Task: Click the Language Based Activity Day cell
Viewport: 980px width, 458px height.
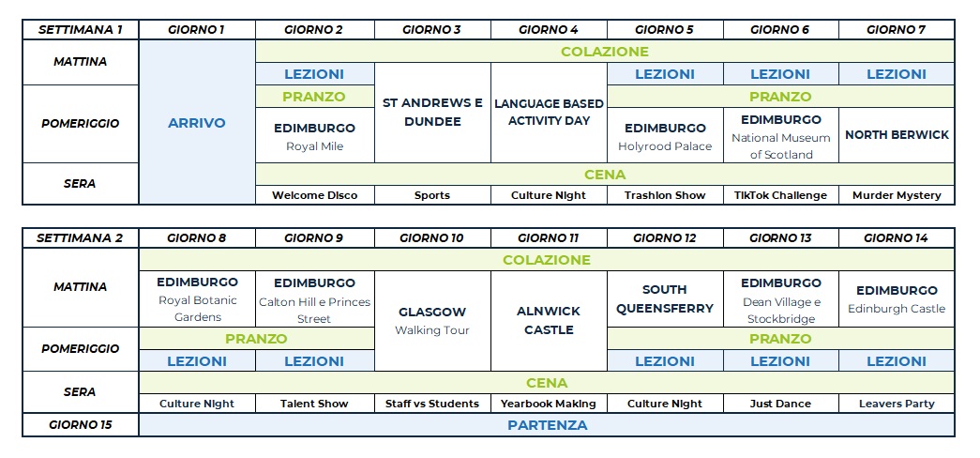Action: coord(549,112)
